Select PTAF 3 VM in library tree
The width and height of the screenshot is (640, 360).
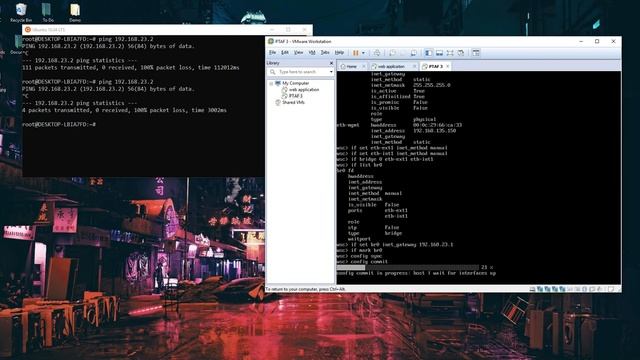click(x=296, y=96)
